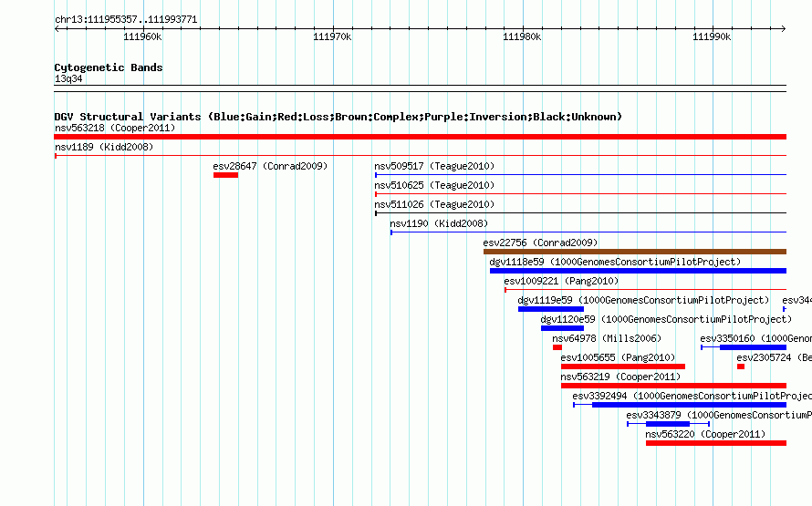Click the 111970k ruler position label
Viewport: 812px width, 506px height.
[332, 36]
